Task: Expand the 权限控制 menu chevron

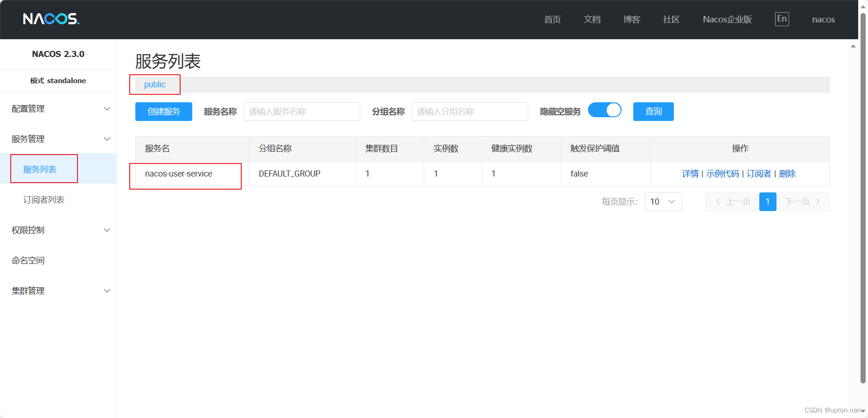Action: point(107,230)
